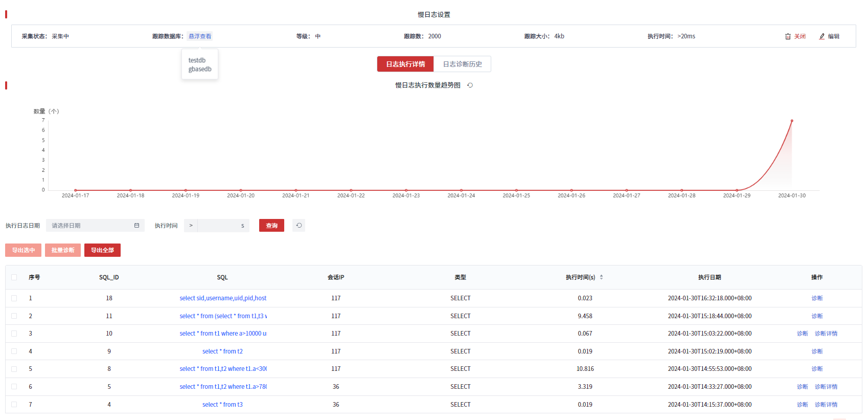868x420 pixels.
Task: Click the calendar icon in date field
Action: (136, 226)
